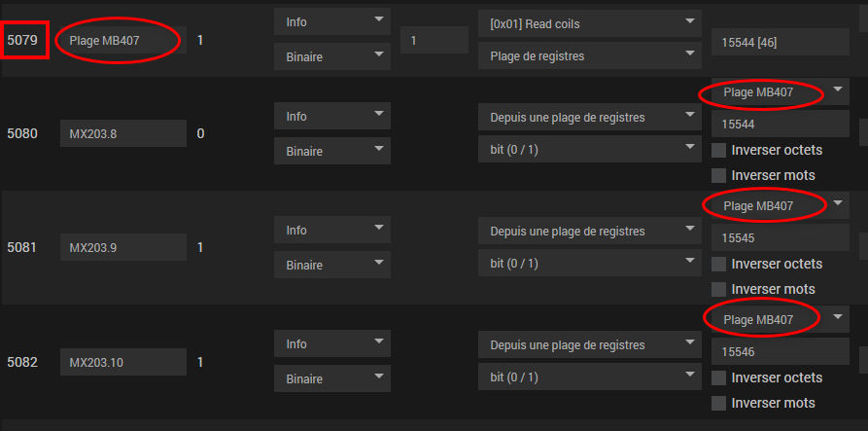This screenshot has height=431, width=868.
Task: Click the 15545 register address field
Action: click(x=781, y=237)
